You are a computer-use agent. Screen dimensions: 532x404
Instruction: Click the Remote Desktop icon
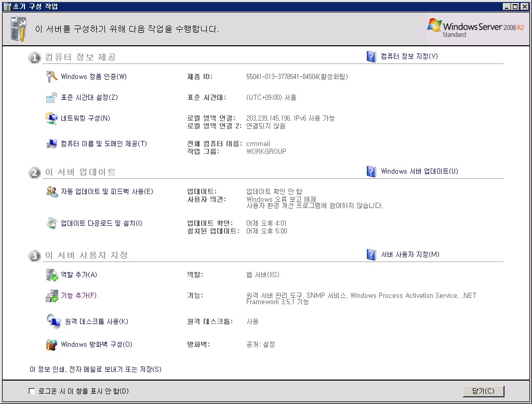54,321
